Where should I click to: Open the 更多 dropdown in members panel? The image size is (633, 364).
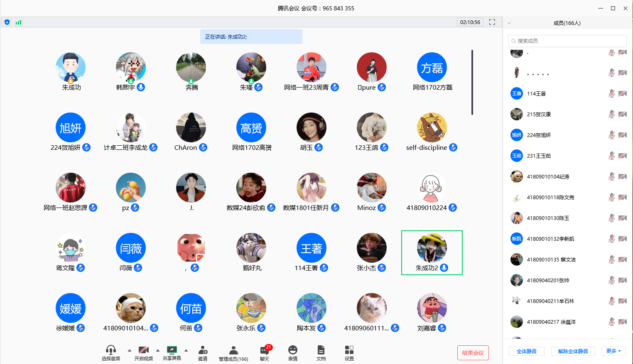pos(613,351)
